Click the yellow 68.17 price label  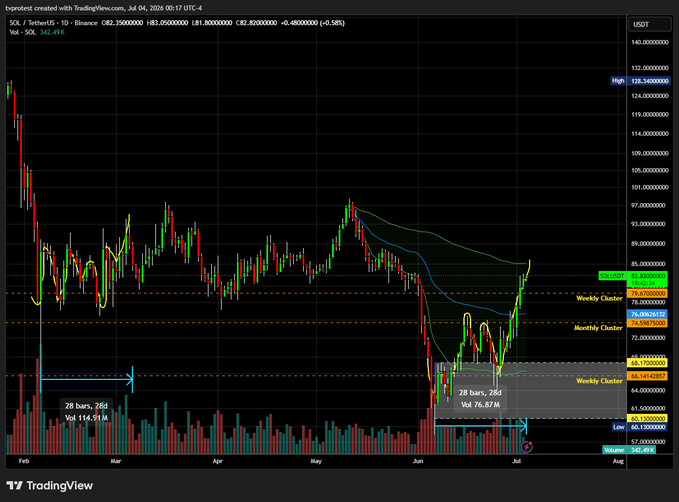[647, 363]
